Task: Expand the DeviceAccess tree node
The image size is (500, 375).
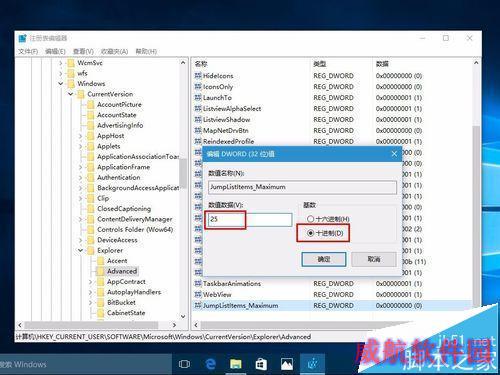Action: pyautogui.click(x=80, y=240)
